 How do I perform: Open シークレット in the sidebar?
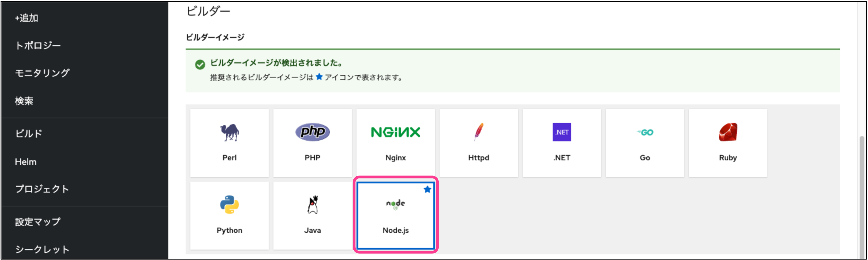[x=42, y=249]
